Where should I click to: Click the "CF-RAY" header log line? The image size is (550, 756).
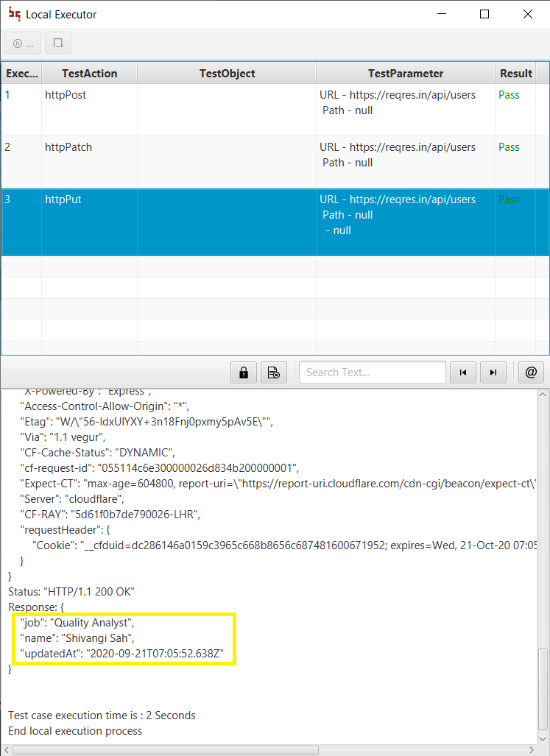point(110,515)
